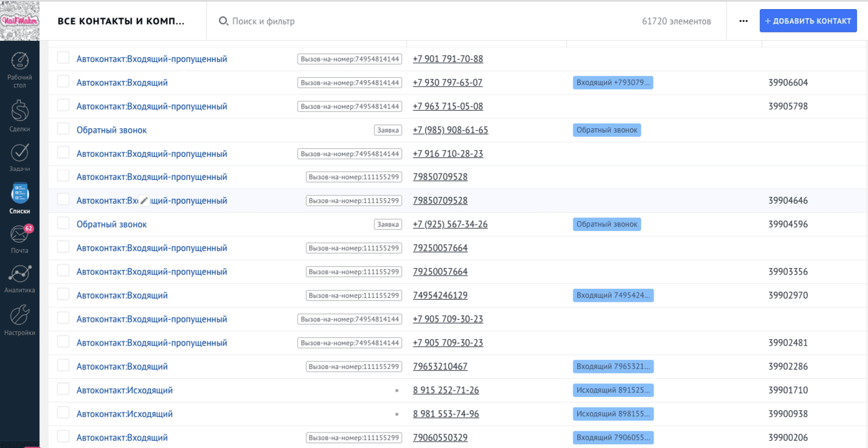
Task: Click the Заявка tag for +7 (985) 908-61-65
Action: 387,130
